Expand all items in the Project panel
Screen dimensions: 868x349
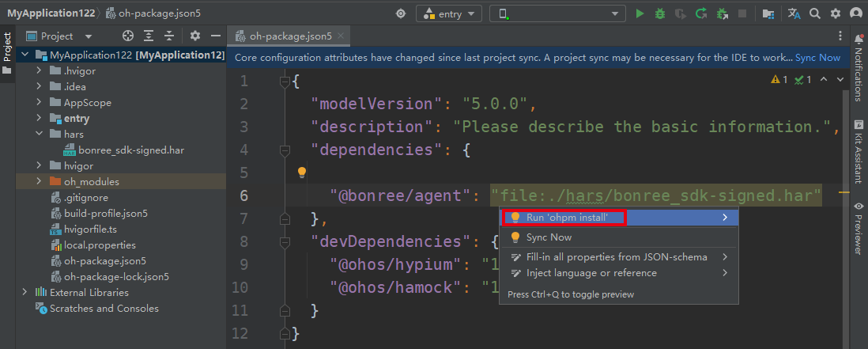click(149, 36)
